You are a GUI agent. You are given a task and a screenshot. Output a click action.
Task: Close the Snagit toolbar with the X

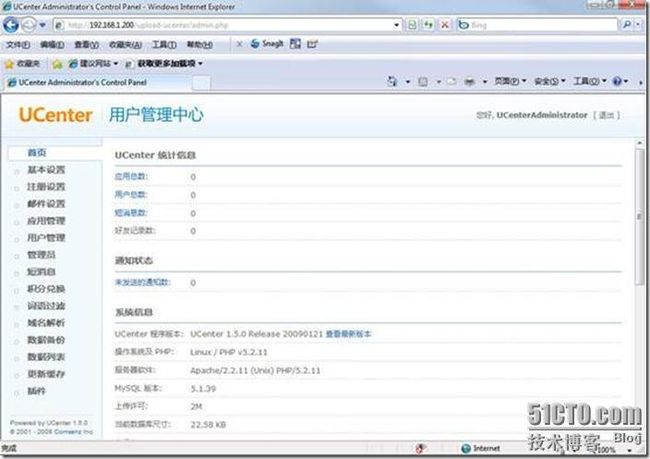(x=239, y=44)
